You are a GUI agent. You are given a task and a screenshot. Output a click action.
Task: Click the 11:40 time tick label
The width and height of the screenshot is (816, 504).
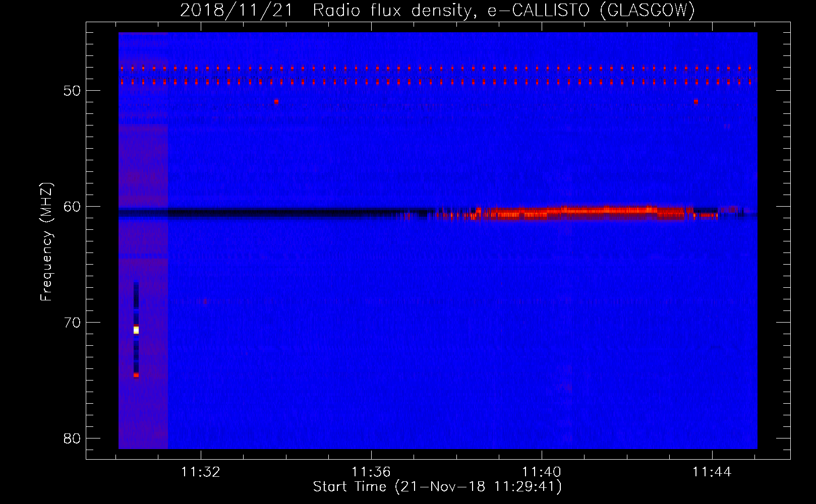pyautogui.click(x=542, y=472)
